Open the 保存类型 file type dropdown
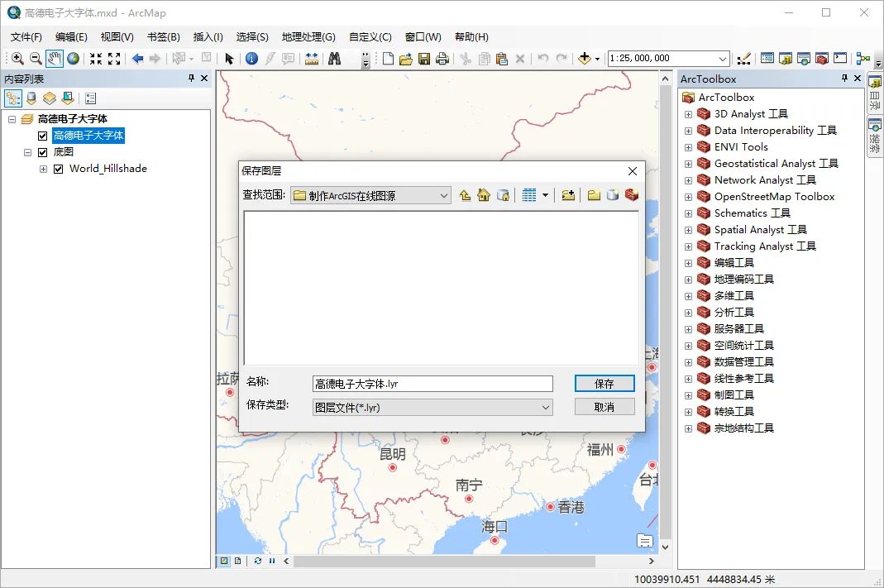 545,408
